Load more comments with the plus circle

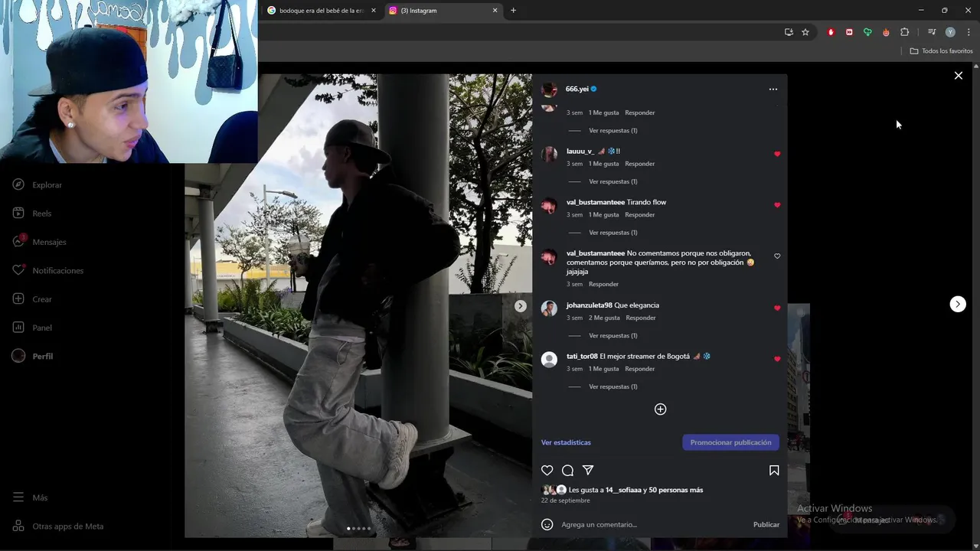tap(660, 409)
